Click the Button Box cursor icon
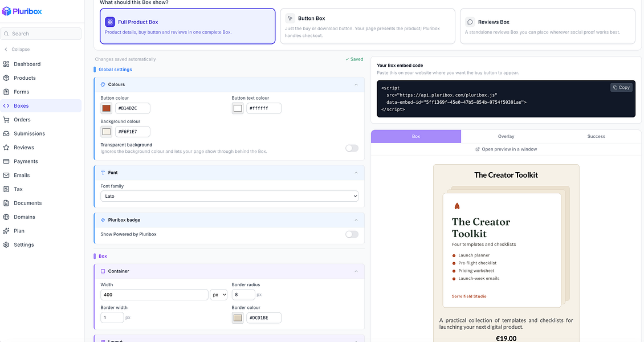Viewport: 644px width, 342px height. [x=290, y=18]
